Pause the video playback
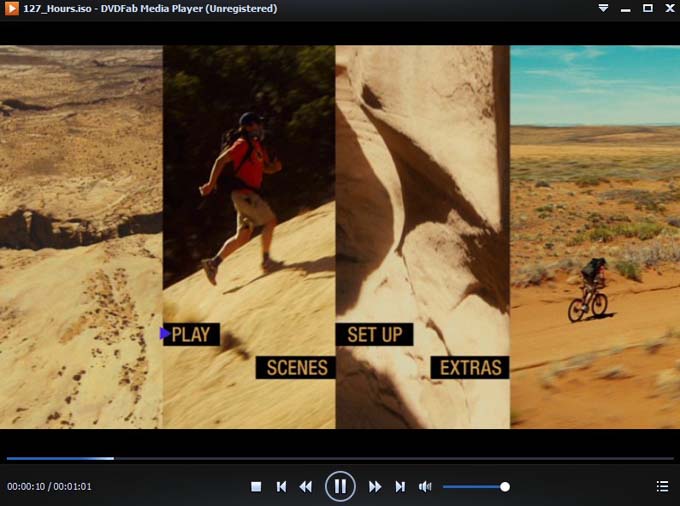Image resolution: width=680 pixels, height=506 pixels. point(340,486)
